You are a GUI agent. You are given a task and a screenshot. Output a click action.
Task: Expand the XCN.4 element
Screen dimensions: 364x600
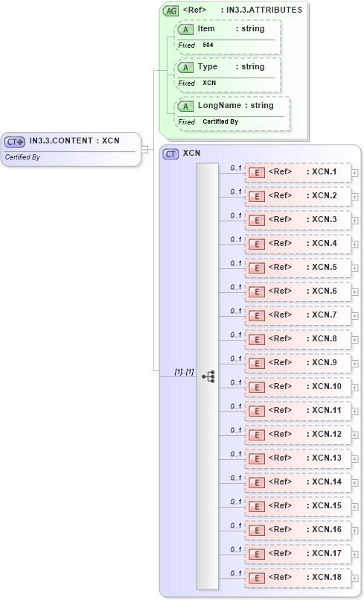pos(355,244)
